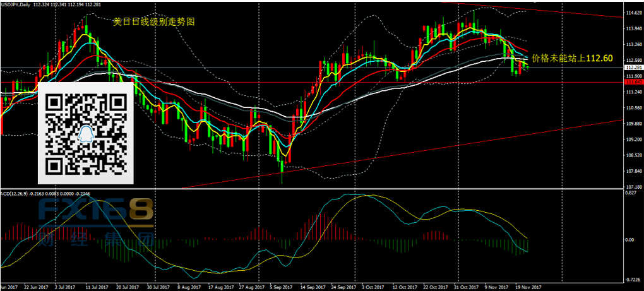
Task: Click the QR code image
Action: (x=86, y=134)
